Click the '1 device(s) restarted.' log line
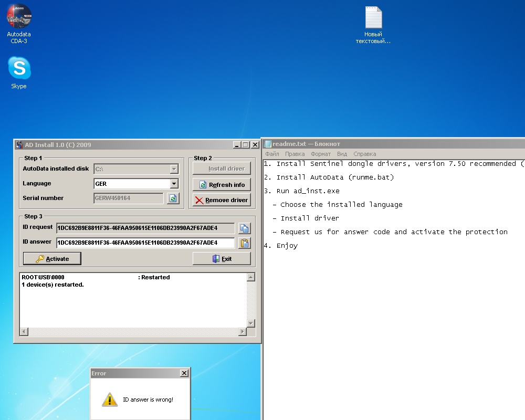 coord(52,285)
